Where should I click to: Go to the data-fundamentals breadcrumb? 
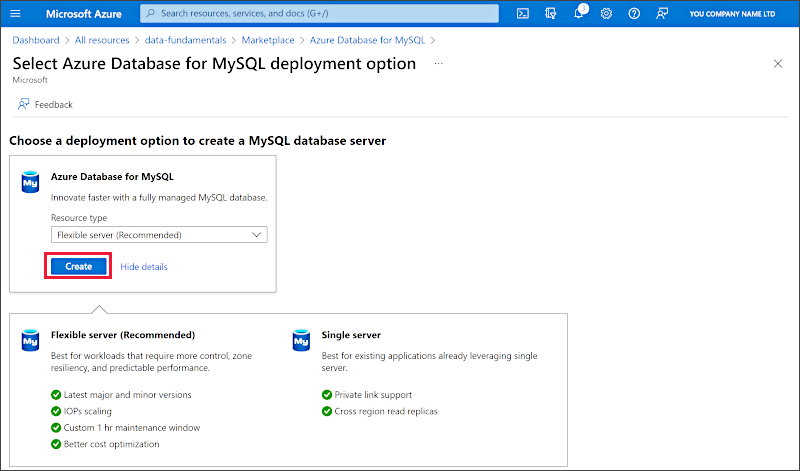185,40
